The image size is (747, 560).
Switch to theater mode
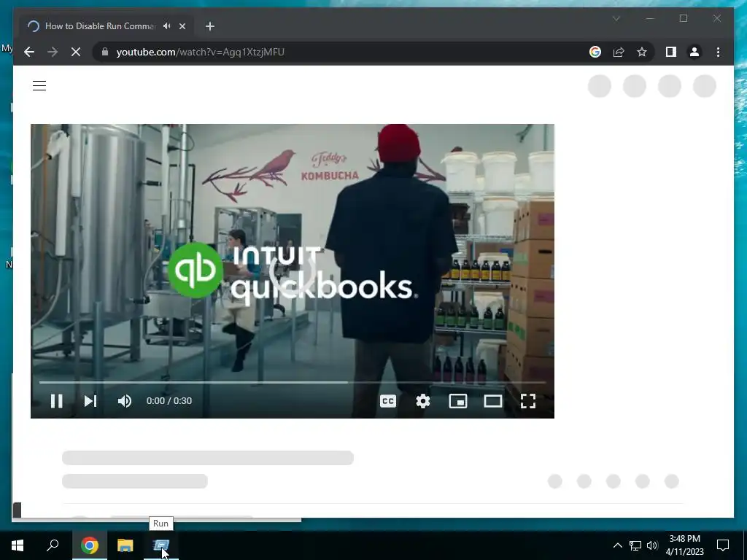point(492,401)
